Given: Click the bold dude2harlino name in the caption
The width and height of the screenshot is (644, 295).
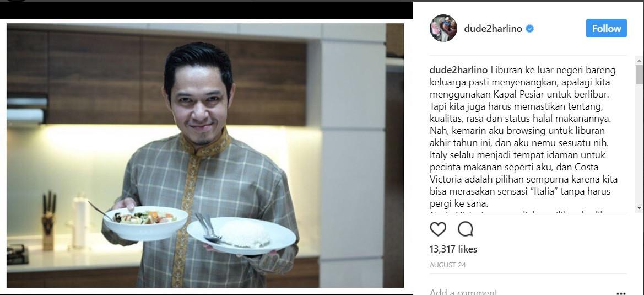Looking at the screenshot, I should click(458, 70).
